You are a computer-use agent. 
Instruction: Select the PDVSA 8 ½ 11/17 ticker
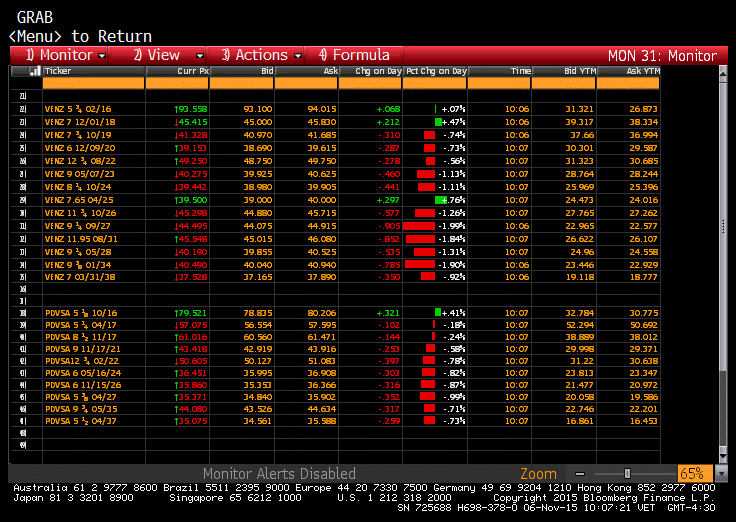(81, 337)
